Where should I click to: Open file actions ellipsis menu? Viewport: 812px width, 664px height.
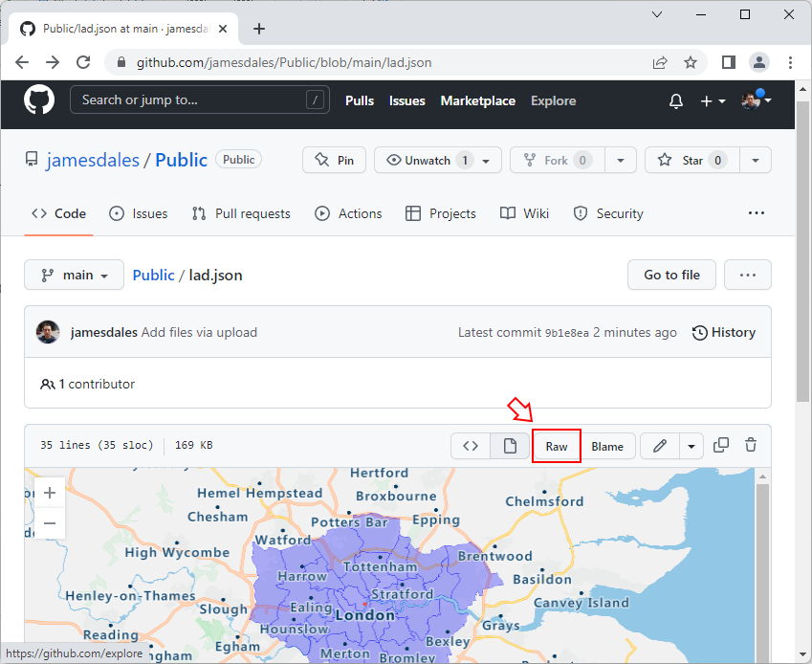747,275
